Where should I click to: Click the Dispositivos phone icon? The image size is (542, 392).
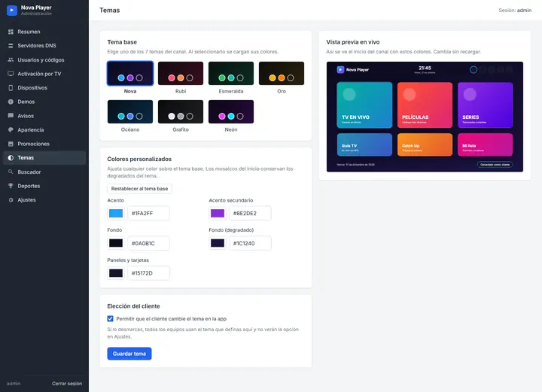11,88
